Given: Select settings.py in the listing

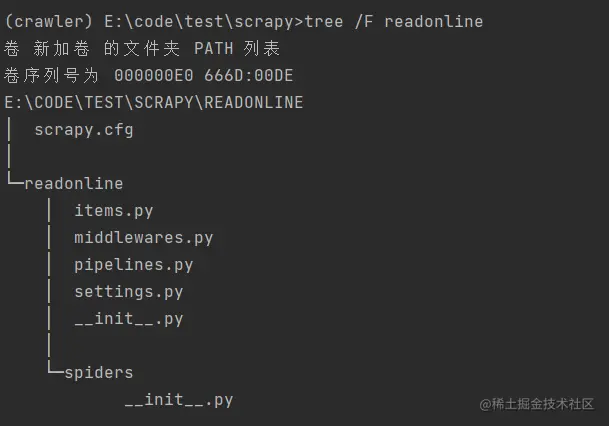Looking at the screenshot, I should (128, 292).
